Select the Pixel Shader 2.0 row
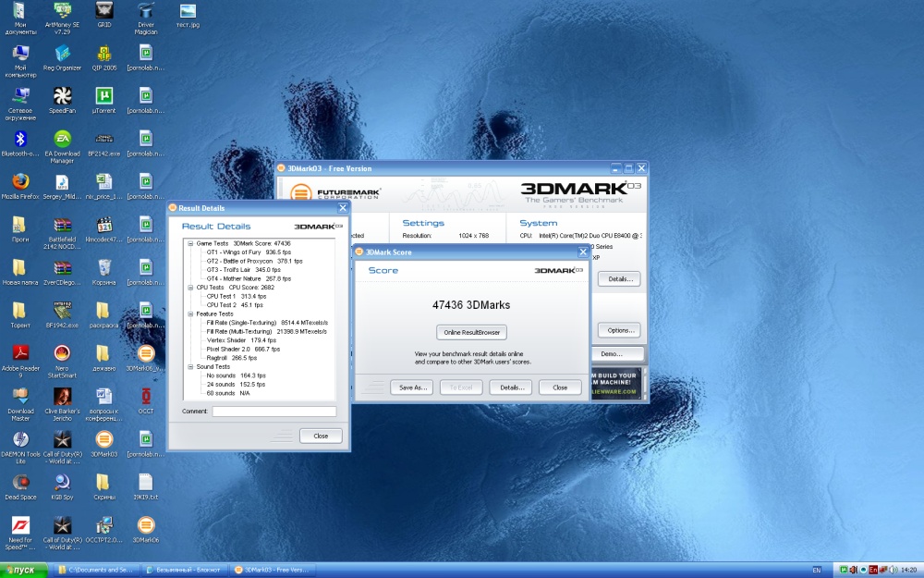This screenshot has width=924, height=578. (243, 350)
